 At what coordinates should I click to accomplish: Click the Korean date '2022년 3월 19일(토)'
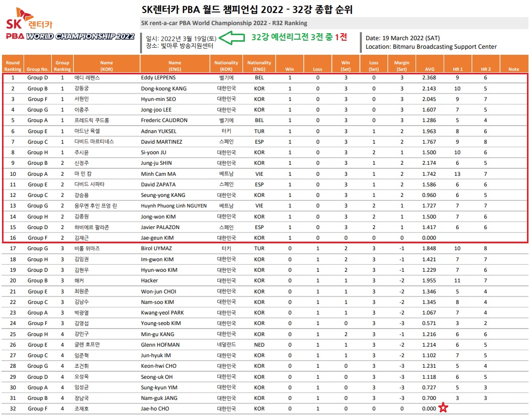[x=188, y=39]
